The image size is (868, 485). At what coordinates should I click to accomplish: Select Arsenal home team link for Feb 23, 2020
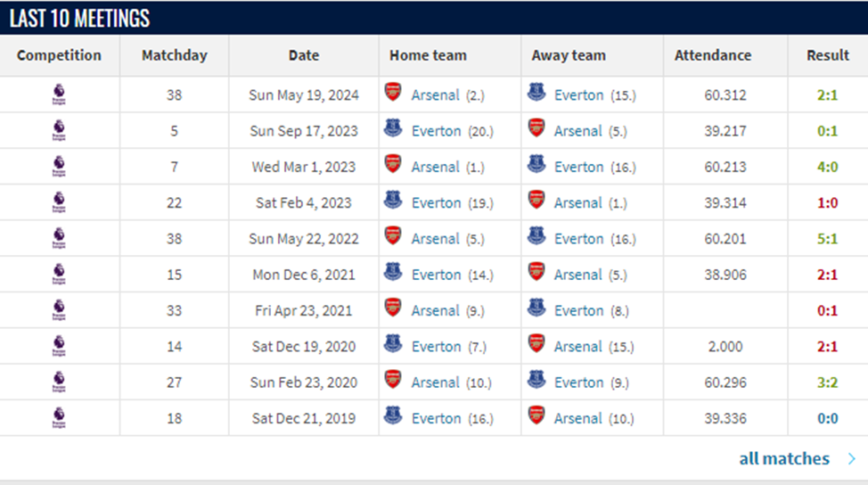[x=435, y=382]
